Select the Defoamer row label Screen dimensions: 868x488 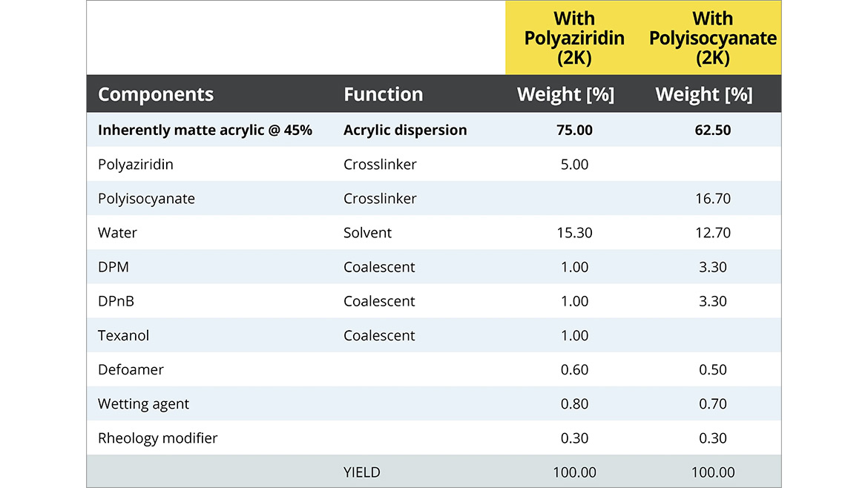131,369
